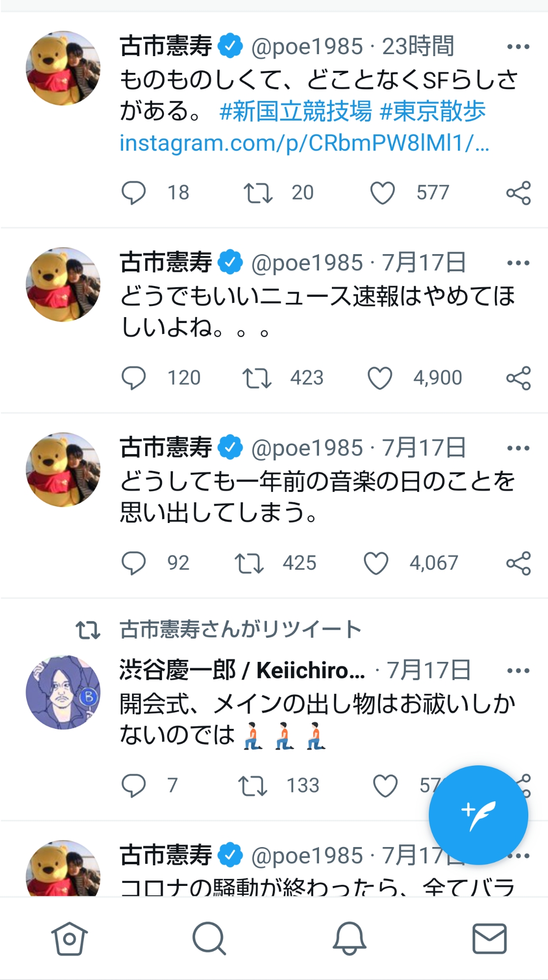The image size is (548, 980).
Task: Share the tweet with 4,067 likes
Action: tap(518, 563)
